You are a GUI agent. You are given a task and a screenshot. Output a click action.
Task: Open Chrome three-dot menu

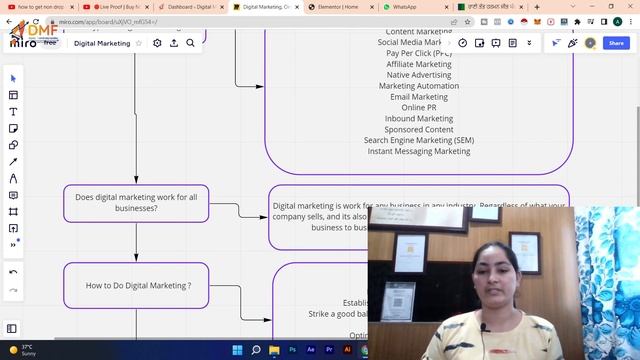click(631, 22)
